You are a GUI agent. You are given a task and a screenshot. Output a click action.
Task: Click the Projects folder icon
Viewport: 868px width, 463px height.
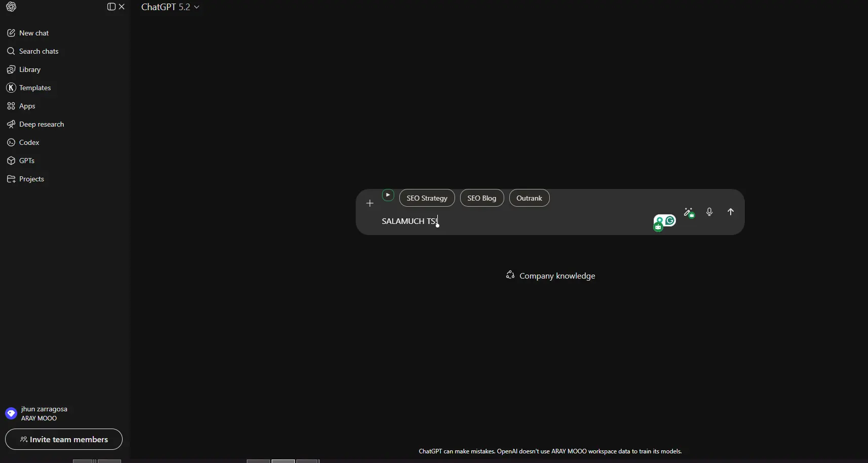coord(11,179)
